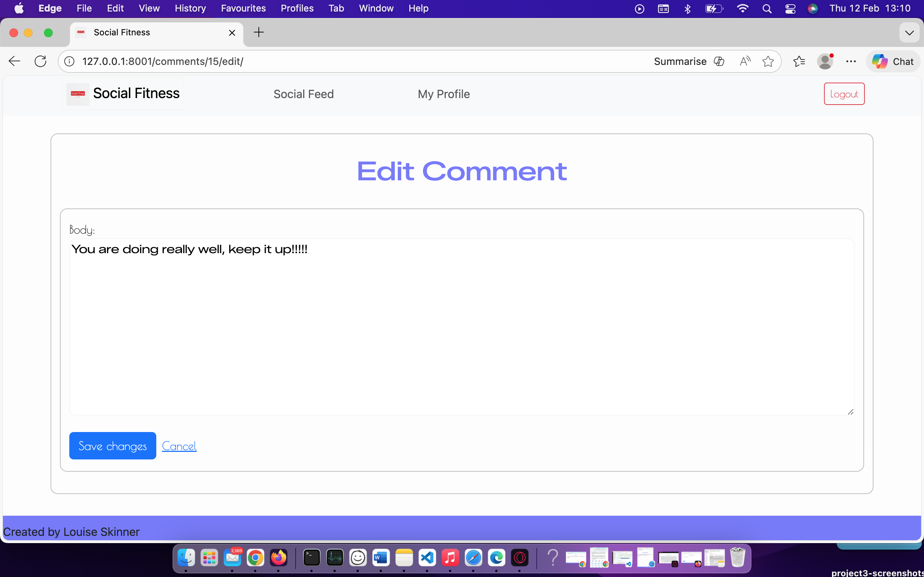Viewport: 924px width, 577px height.
Task: Click Summarise with Copilot
Action: (x=680, y=61)
